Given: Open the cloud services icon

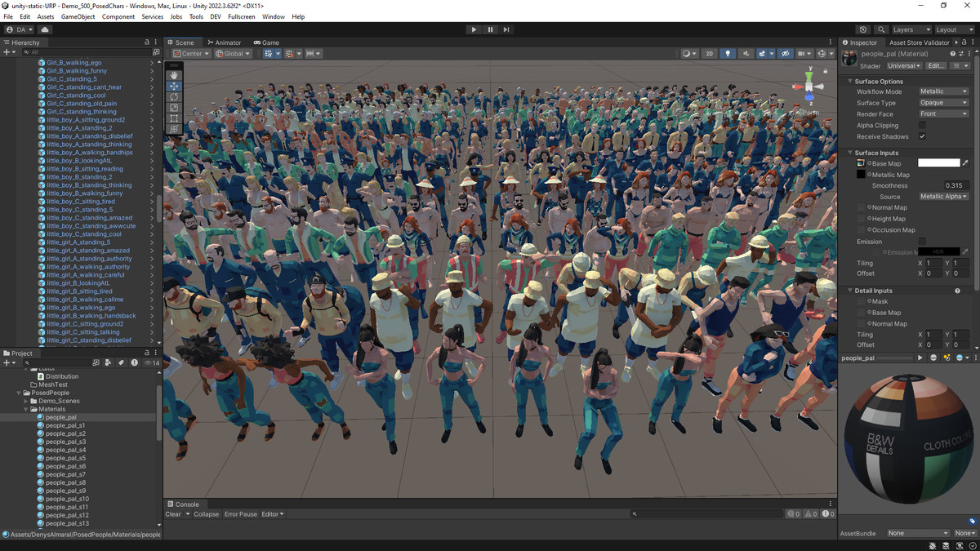Looking at the screenshot, I should (x=45, y=29).
